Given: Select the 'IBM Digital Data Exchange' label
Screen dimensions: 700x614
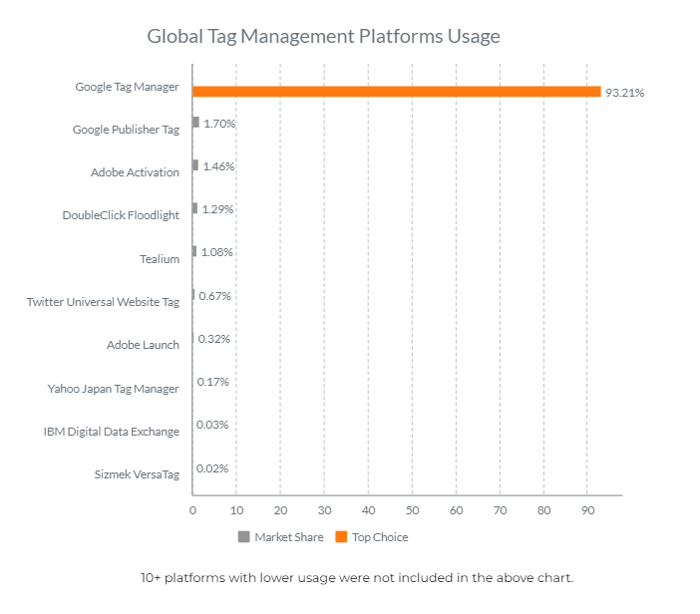Looking at the screenshot, I should pyautogui.click(x=111, y=432).
